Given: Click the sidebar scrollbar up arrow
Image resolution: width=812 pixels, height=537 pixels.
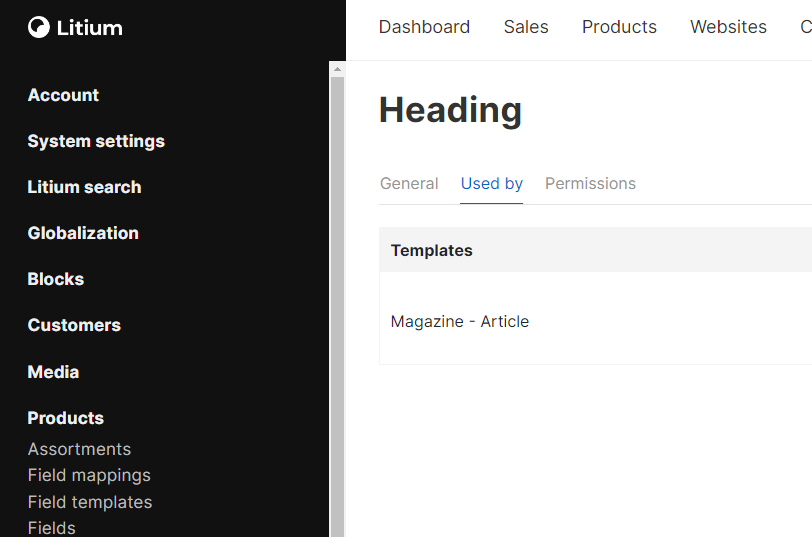Looking at the screenshot, I should tap(337, 69).
